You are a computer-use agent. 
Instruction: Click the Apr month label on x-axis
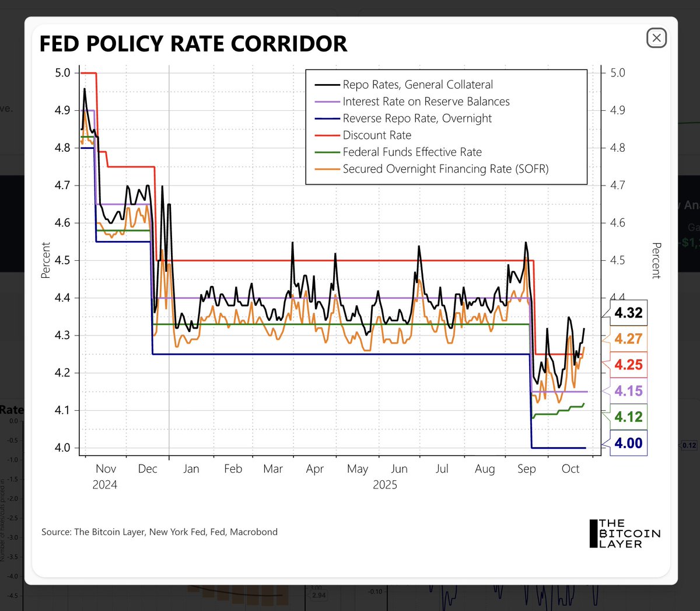click(315, 469)
